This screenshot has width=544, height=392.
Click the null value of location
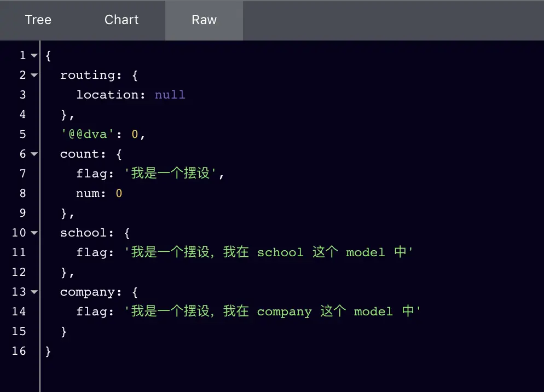coord(170,95)
